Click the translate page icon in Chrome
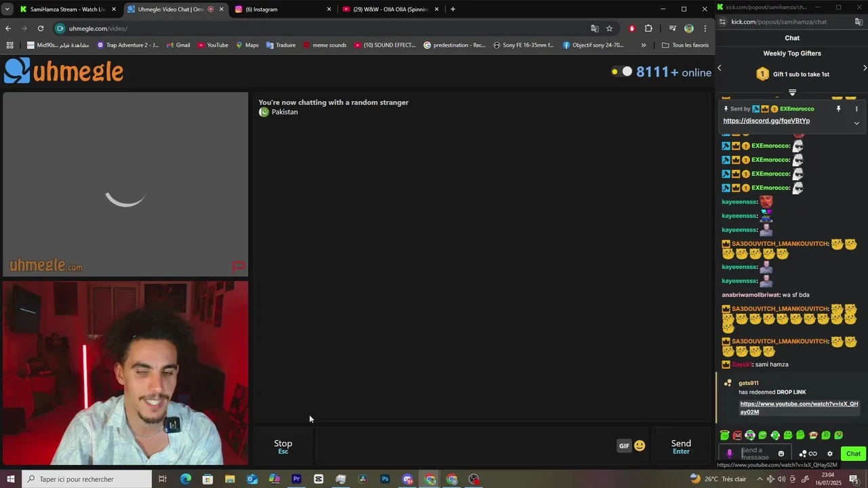 595,28
